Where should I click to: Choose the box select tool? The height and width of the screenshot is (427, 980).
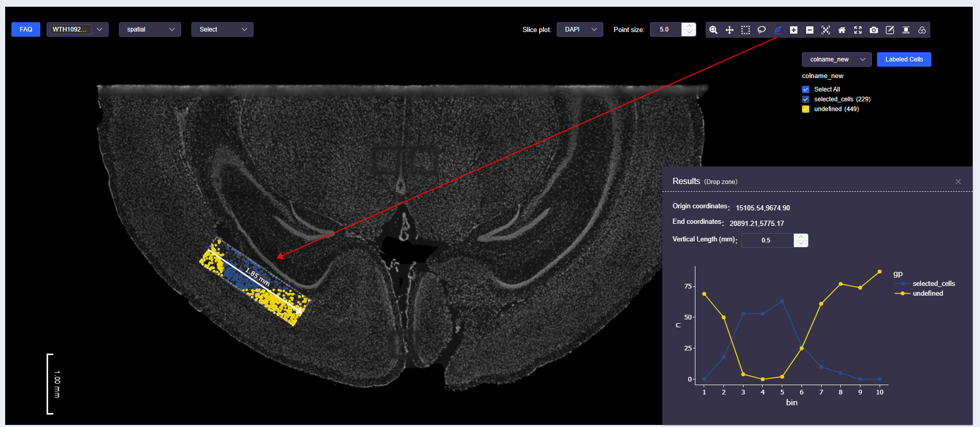(x=745, y=30)
